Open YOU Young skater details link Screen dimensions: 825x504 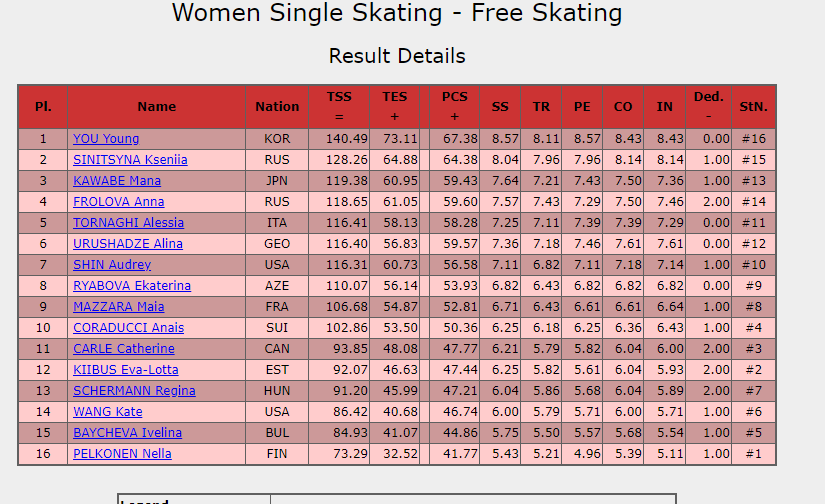pyautogui.click(x=106, y=139)
